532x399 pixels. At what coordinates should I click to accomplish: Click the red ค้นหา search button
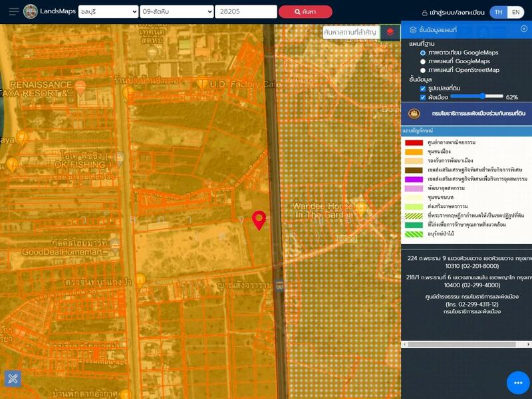tap(305, 11)
